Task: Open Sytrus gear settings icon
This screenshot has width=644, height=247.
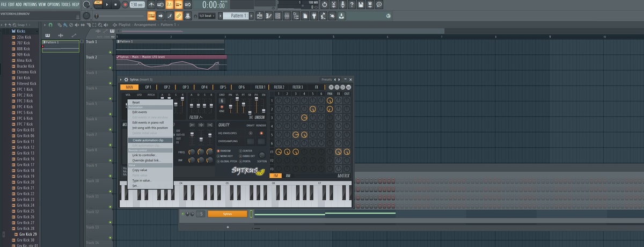Action: click(126, 79)
